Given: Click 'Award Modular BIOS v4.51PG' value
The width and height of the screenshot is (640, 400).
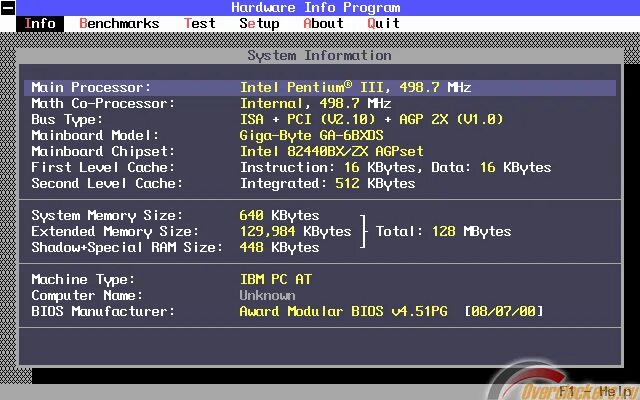Looking at the screenshot, I should click(x=343, y=311).
